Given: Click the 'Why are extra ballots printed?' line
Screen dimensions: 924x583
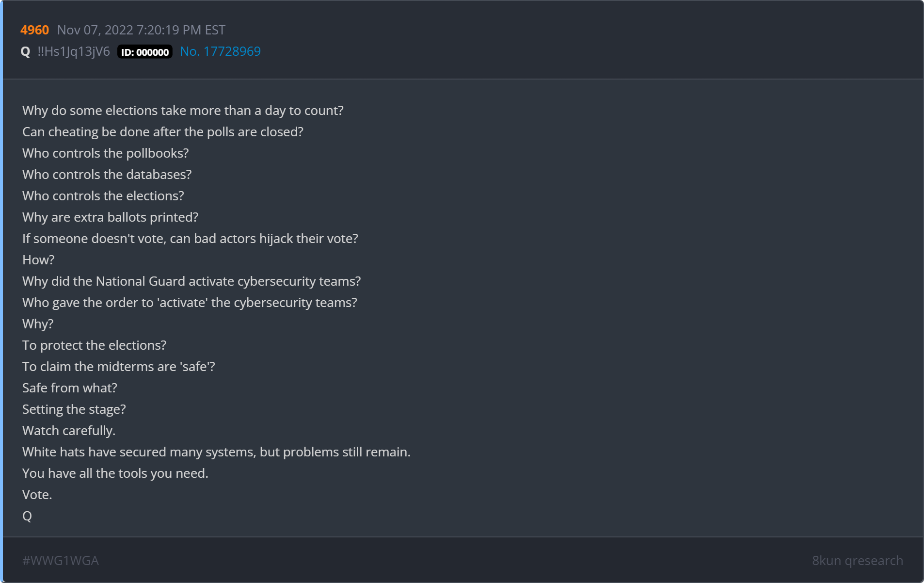Looking at the screenshot, I should tap(111, 217).
